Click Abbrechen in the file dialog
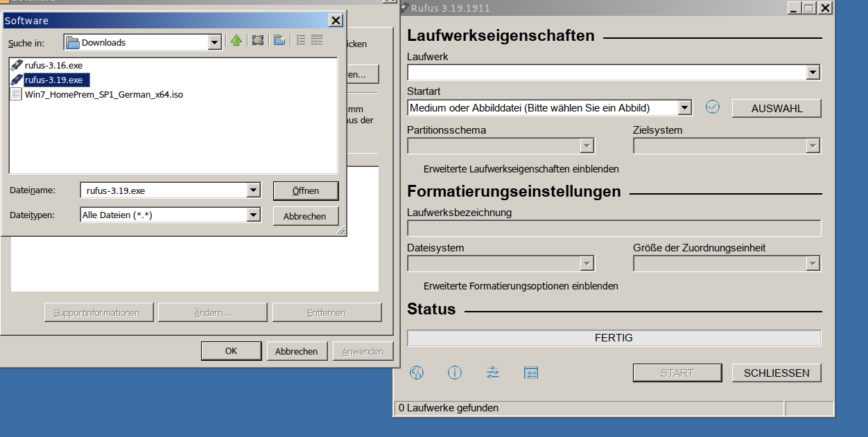 tap(305, 216)
